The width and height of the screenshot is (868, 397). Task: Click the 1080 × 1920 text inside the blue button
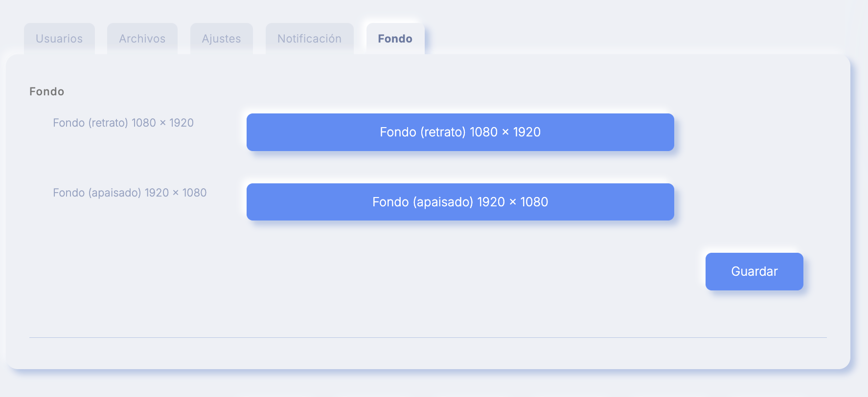pos(505,132)
